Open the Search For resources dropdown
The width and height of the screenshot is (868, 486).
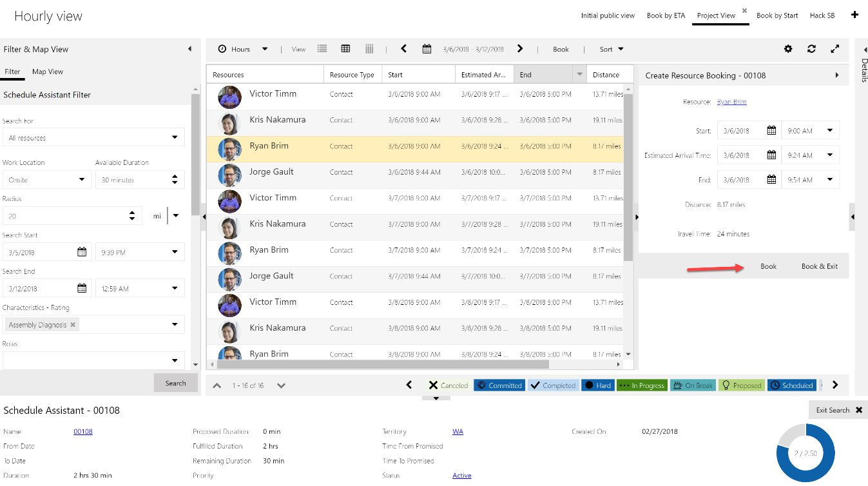[174, 137]
